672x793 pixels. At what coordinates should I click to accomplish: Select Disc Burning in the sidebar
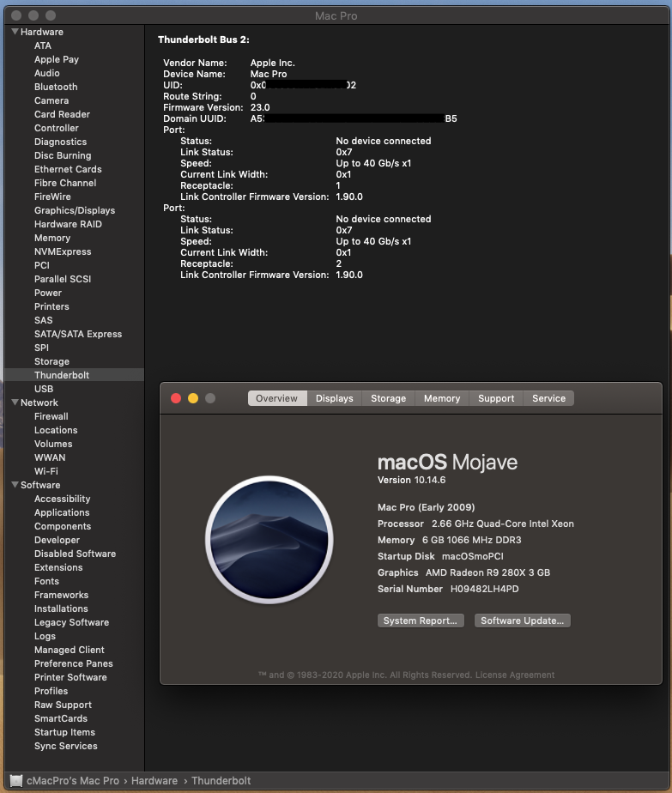click(63, 155)
